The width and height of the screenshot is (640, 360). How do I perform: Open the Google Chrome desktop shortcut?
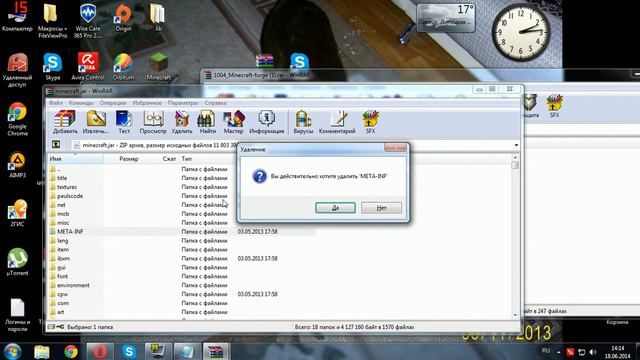tap(17, 119)
